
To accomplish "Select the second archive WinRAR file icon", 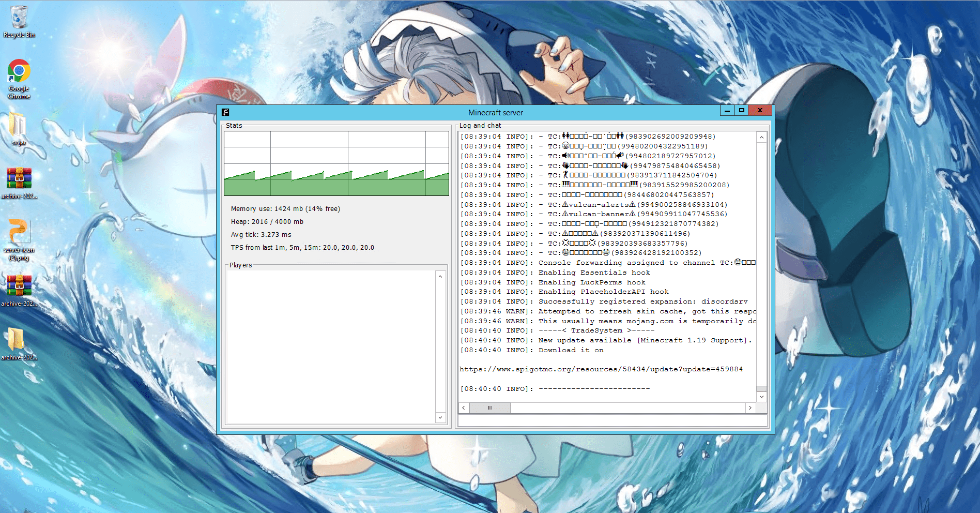I will 19,291.
